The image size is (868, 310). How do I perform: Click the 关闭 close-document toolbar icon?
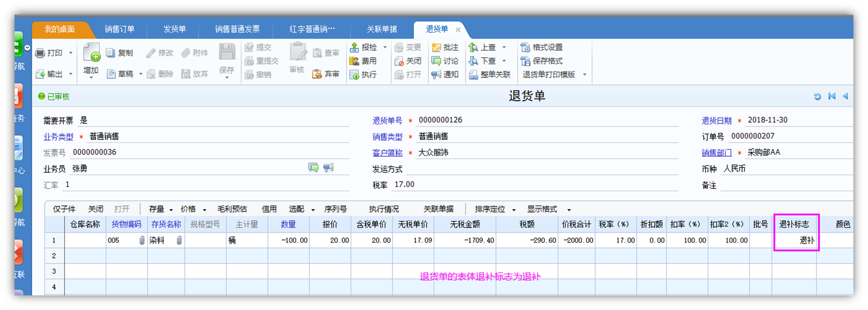(399, 61)
